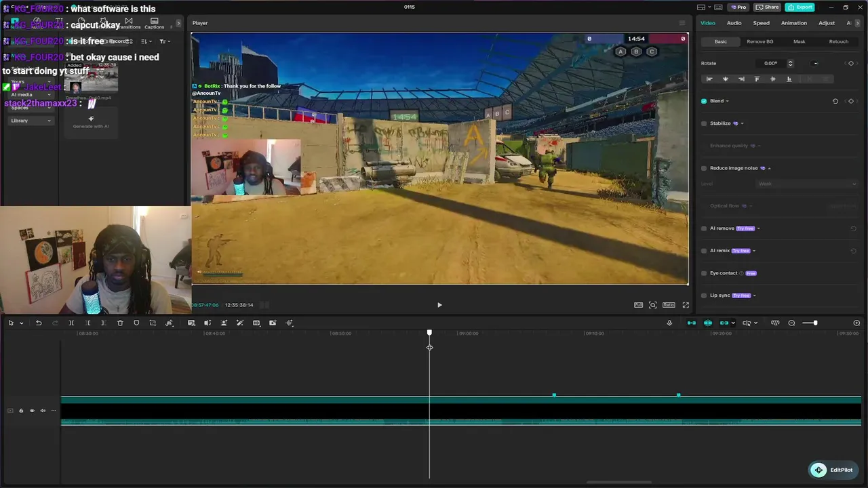Screen dimensions: 868x488
Task: Enable the Stabilize checkbox
Action: coord(704,123)
